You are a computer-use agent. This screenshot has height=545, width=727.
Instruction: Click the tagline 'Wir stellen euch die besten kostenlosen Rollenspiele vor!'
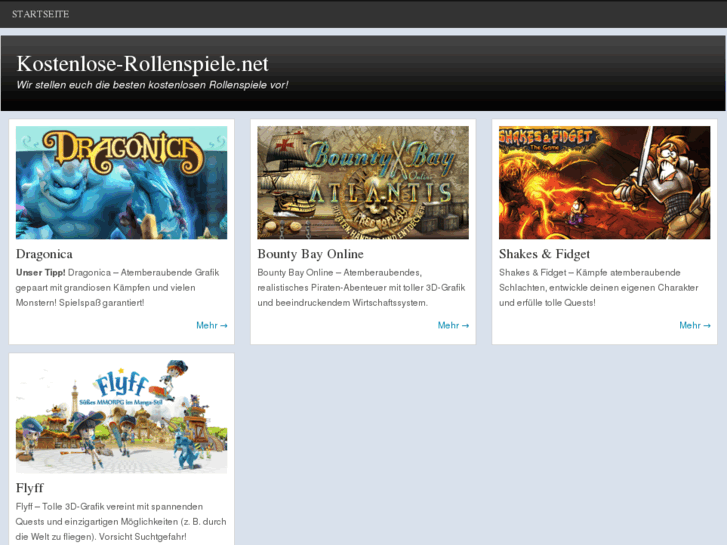[152, 85]
